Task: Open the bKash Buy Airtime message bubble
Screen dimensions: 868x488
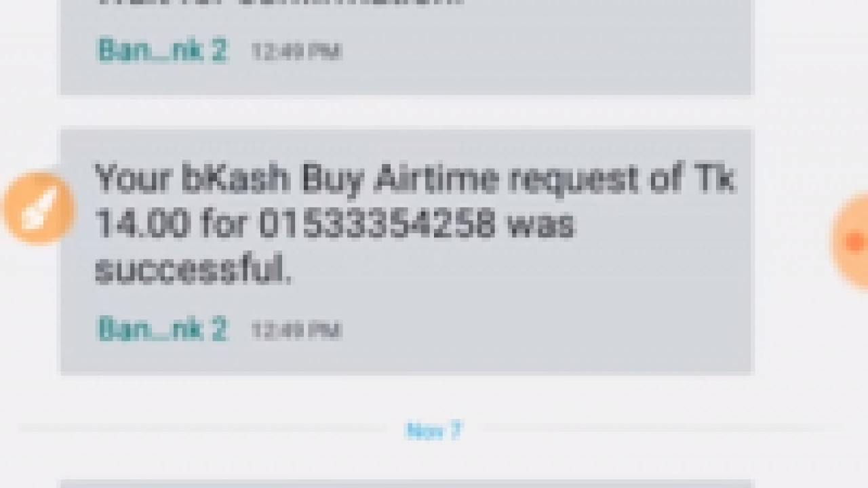Action: tap(407, 251)
